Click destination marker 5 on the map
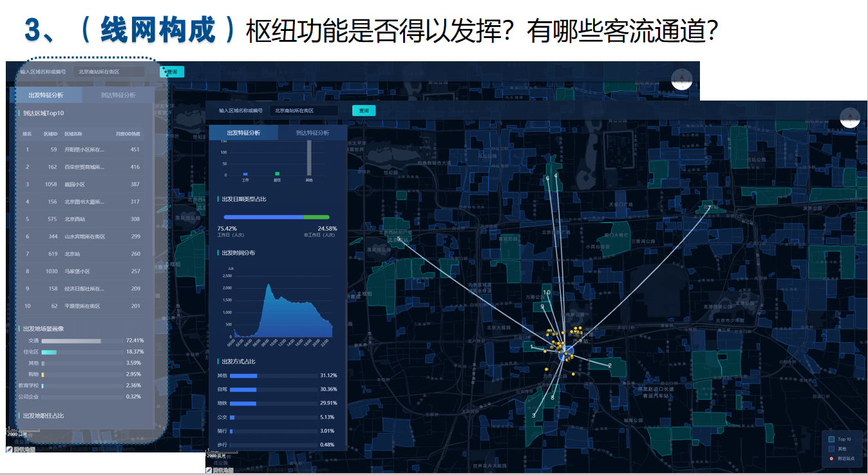The image size is (868, 475). tap(399, 239)
